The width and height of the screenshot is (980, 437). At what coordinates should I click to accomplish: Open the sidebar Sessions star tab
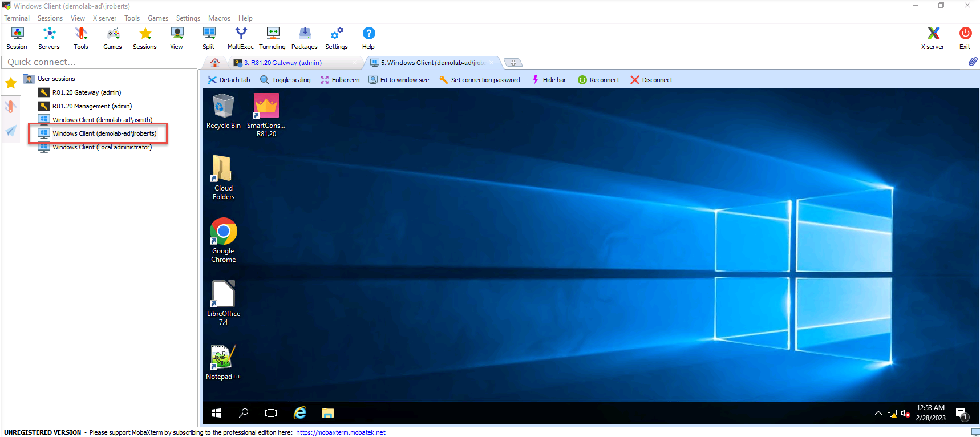[11, 83]
